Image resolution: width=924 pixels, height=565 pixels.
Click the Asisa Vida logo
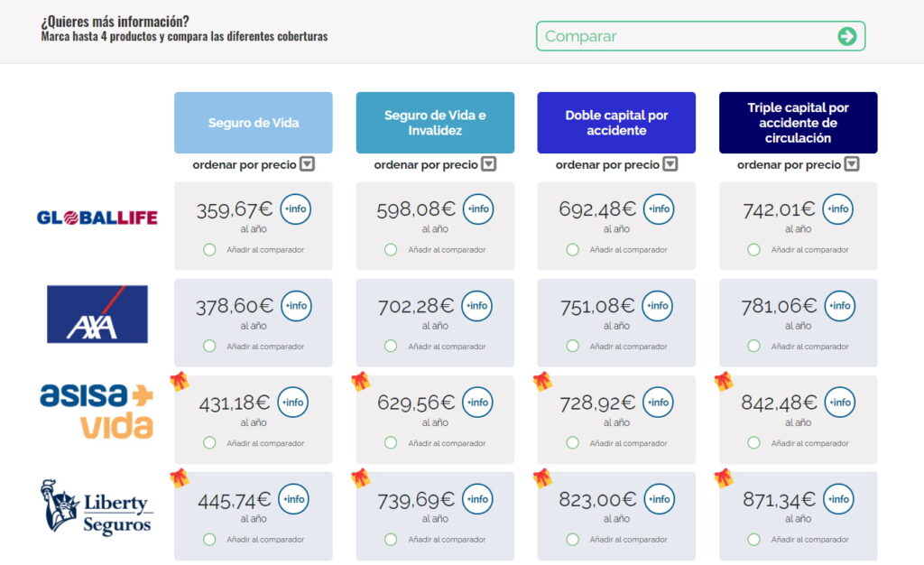pos(97,411)
